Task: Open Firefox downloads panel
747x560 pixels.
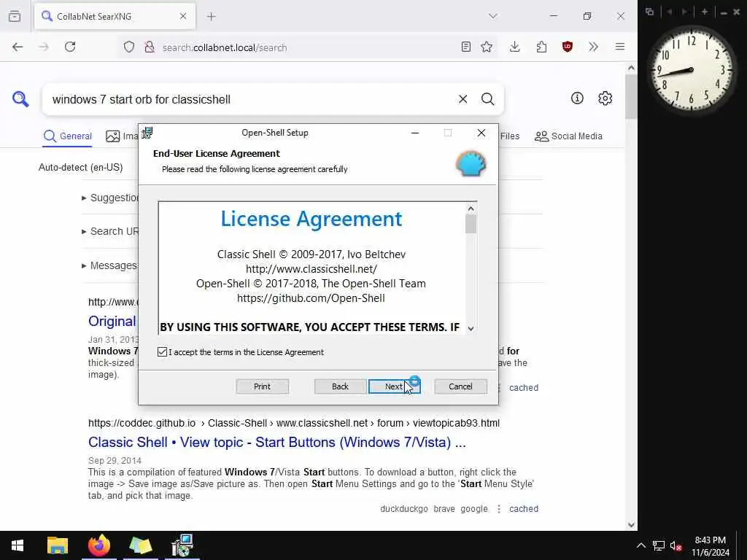Action: (x=514, y=47)
